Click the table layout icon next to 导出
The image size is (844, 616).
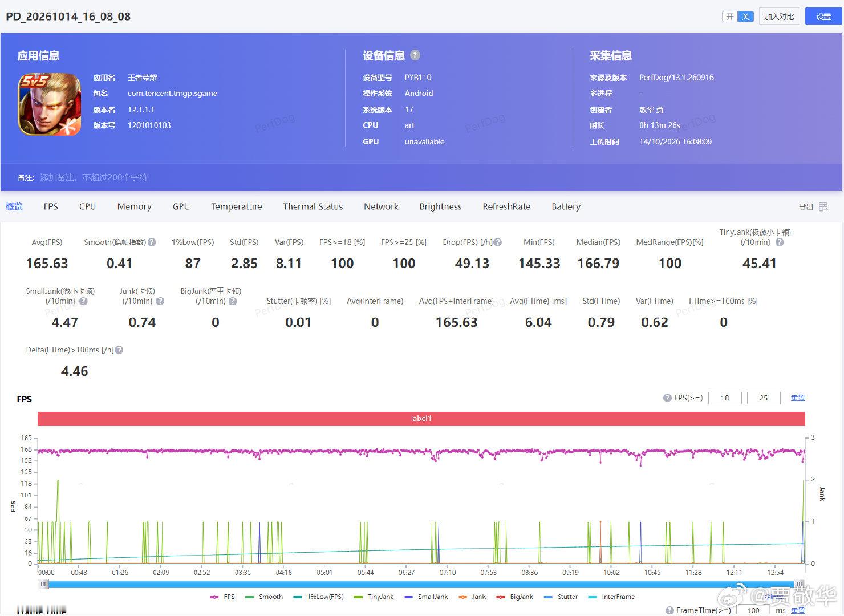(x=823, y=207)
